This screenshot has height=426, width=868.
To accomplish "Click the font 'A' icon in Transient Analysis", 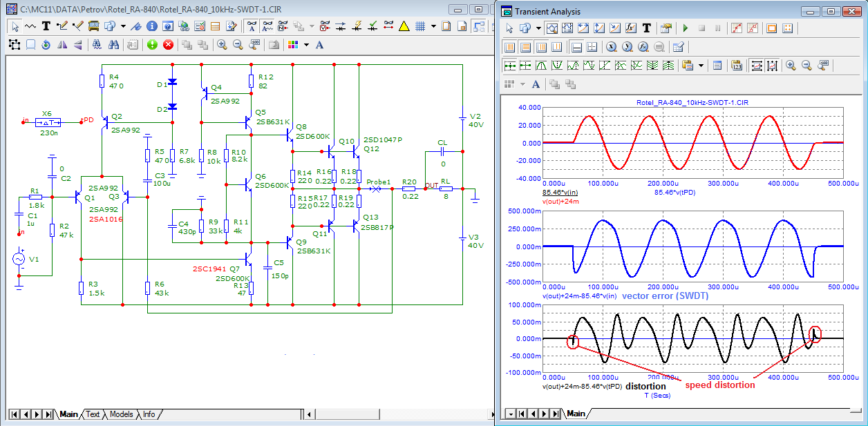I will pyautogui.click(x=535, y=84).
